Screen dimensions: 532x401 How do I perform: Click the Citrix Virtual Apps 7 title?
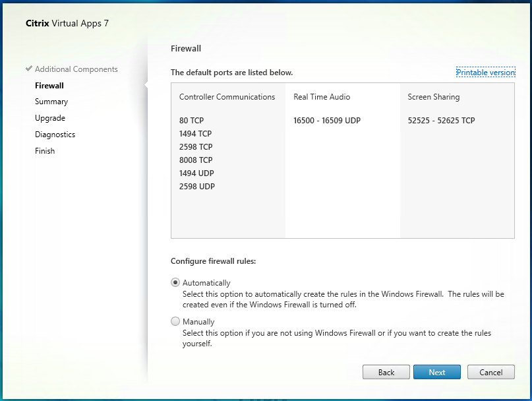[x=67, y=23]
